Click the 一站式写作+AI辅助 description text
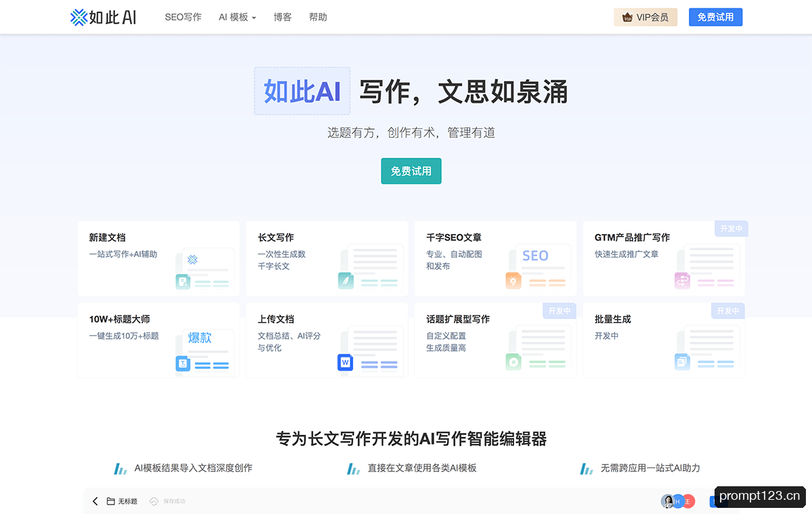This screenshot has height=514, width=812. pyautogui.click(x=123, y=254)
